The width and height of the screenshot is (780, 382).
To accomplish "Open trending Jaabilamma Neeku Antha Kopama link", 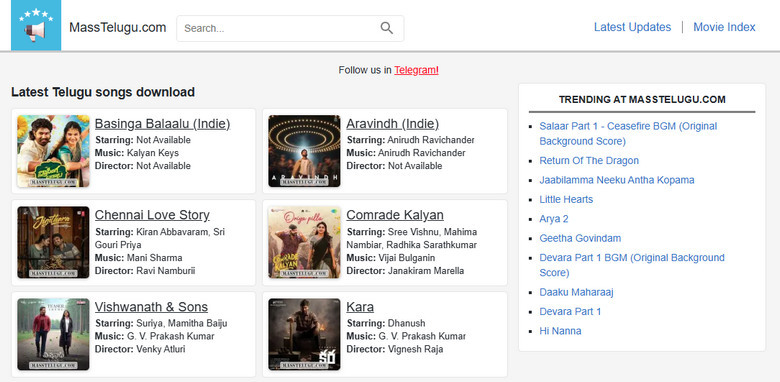I will coord(617,180).
